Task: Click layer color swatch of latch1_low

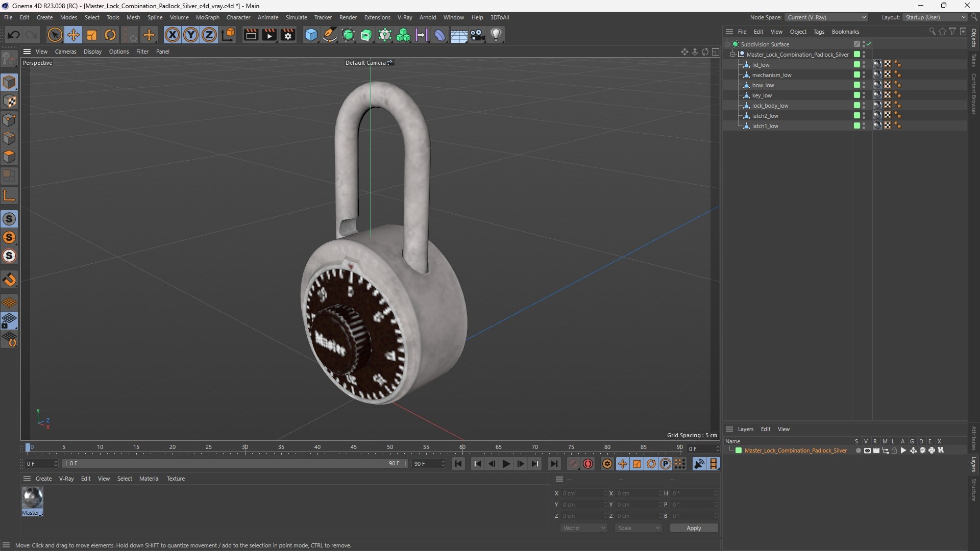Action: tap(857, 126)
